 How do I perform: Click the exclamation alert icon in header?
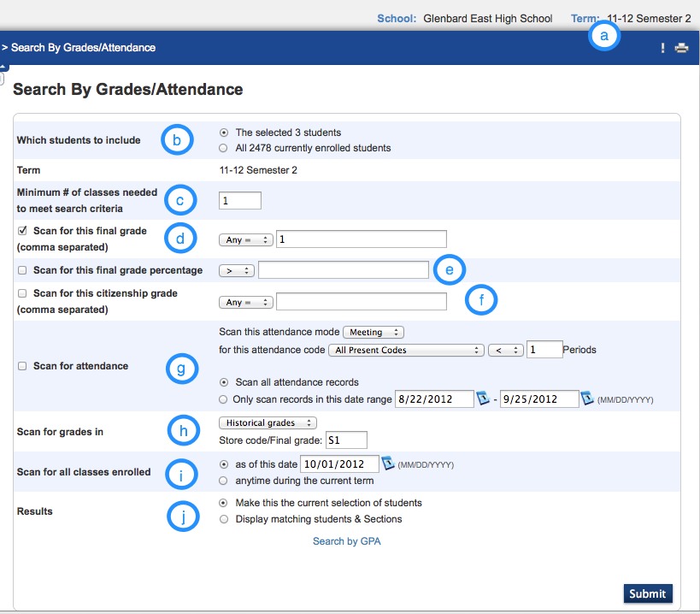point(662,49)
